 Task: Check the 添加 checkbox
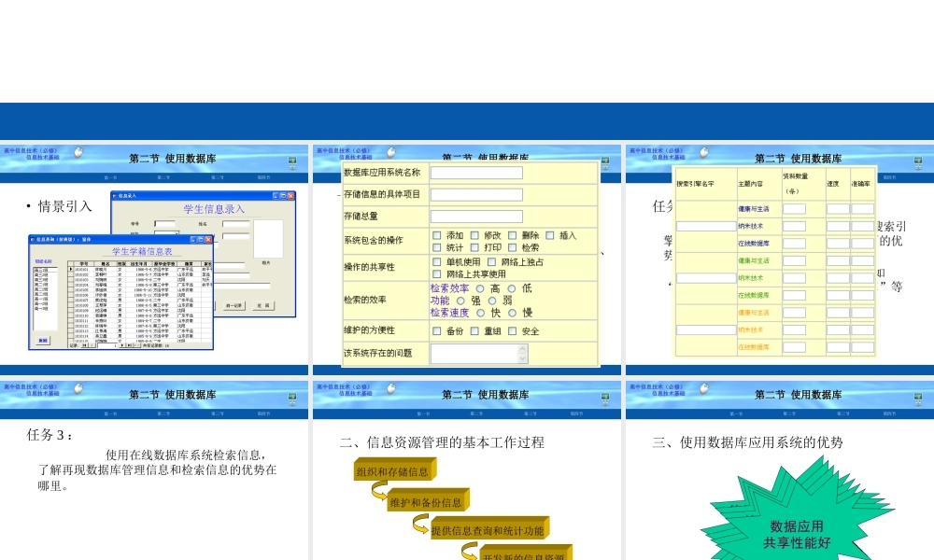(x=436, y=235)
